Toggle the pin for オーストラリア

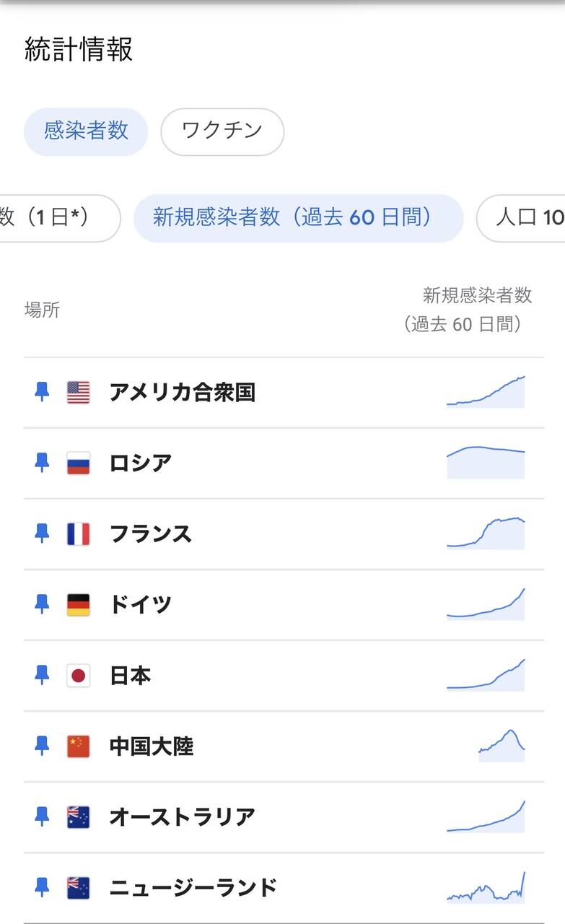coord(42,816)
